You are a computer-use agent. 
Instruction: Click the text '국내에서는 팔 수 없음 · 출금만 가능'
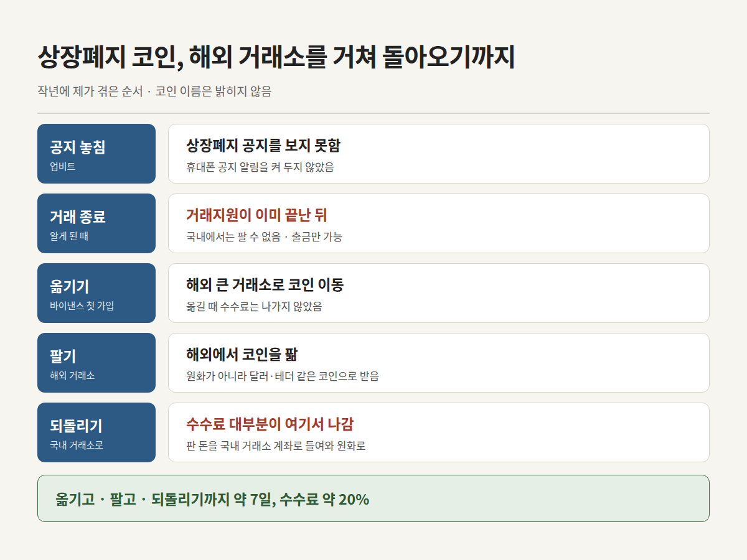click(264, 236)
